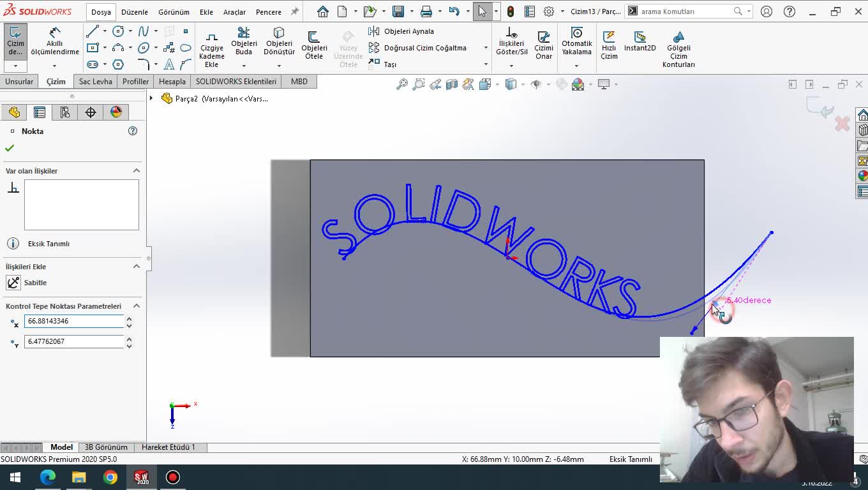The image size is (868, 490).
Task: Click the Taşı move entities button
Action: (382, 64)
